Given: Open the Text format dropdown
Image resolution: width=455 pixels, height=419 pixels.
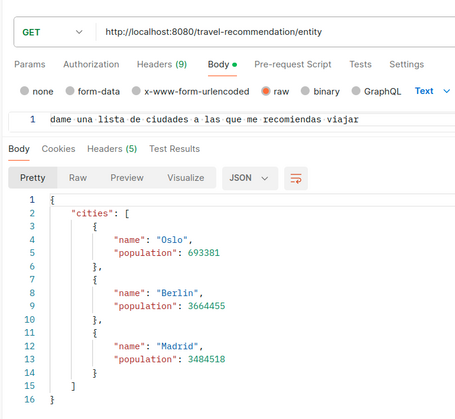Looking at the screenshot, I should (x=433, y=91).
